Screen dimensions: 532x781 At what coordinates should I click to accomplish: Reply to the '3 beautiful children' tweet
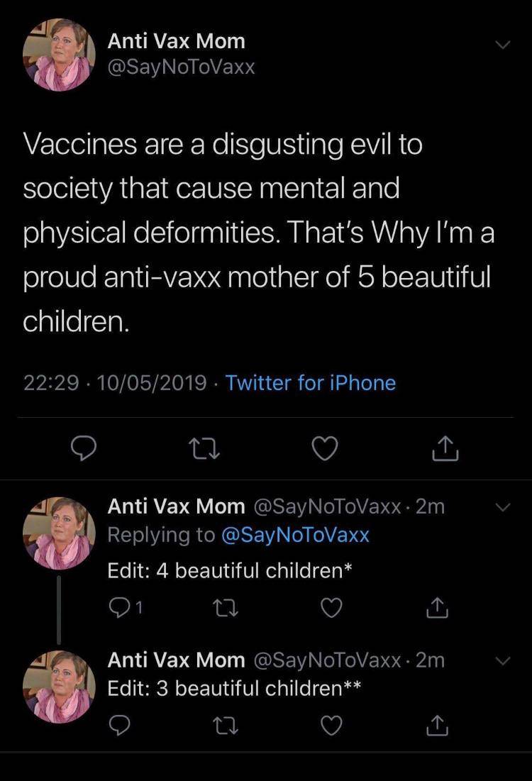tap(121, 726)
